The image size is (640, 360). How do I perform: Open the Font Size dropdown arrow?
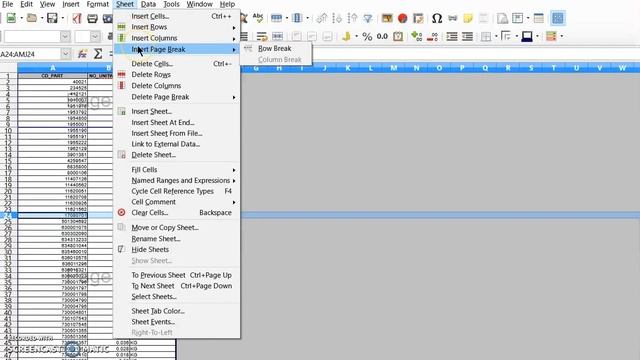pos(95,37)
